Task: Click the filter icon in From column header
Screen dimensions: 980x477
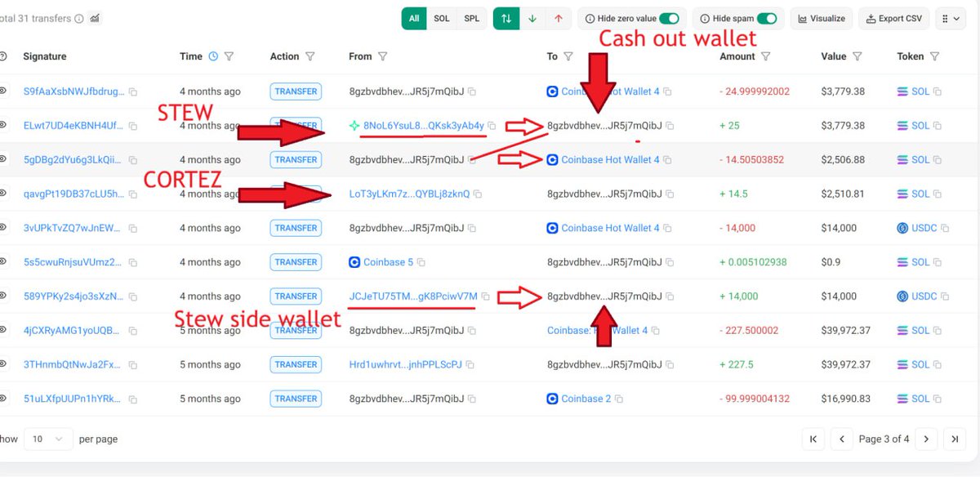Action: coord(383,56)
